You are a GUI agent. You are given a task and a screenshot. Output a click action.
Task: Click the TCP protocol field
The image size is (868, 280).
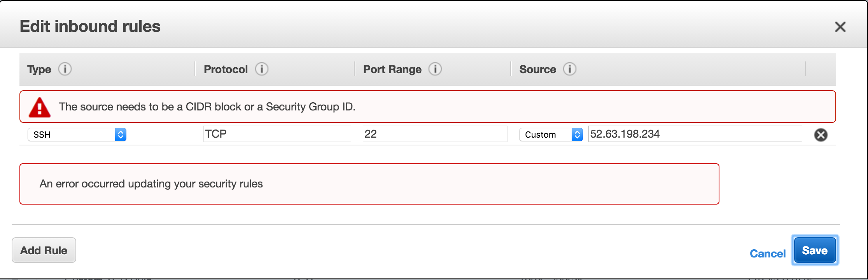pos(277,134)
